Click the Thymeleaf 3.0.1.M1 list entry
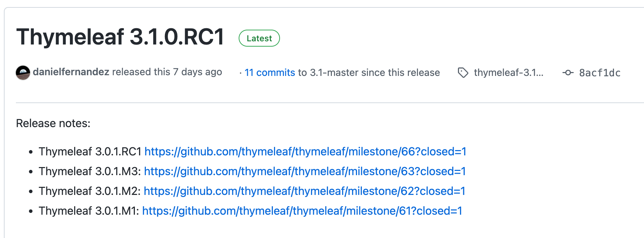Screen dimensions: 644x238 pos(89,211)
